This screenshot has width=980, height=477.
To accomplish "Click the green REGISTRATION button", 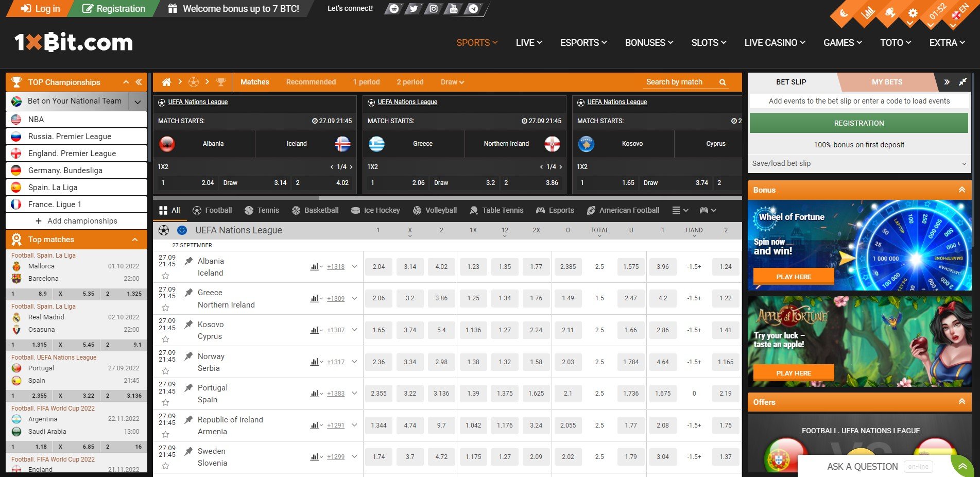I will [858, 123].
